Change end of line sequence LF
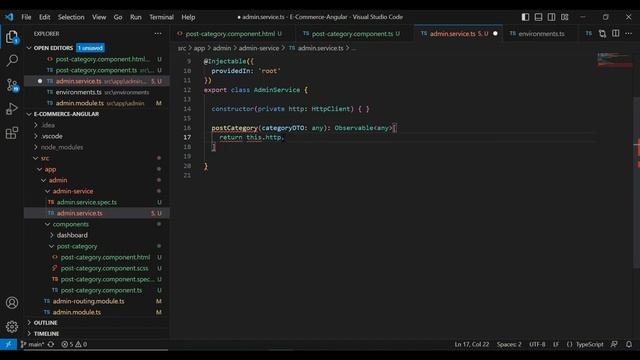 point(556,344)
